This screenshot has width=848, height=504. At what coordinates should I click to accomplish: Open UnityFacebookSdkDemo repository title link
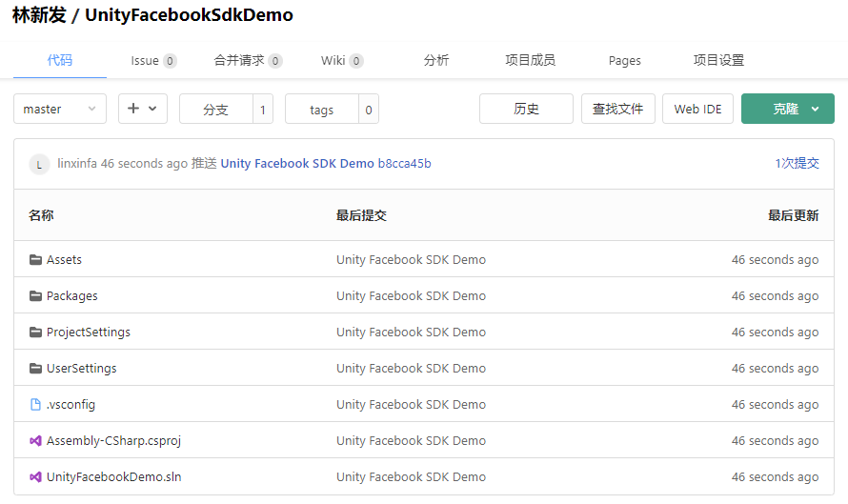tap(189, 14)
